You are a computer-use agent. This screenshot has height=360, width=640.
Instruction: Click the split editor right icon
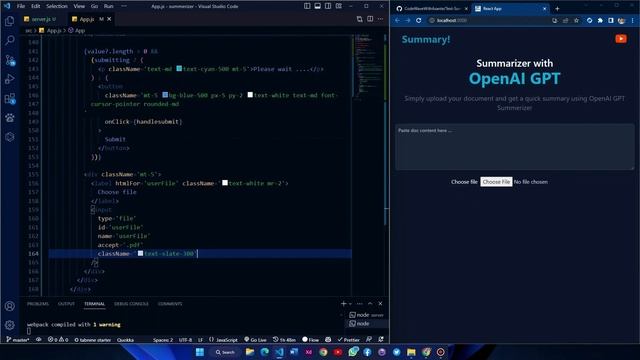[x=370, y=19]
